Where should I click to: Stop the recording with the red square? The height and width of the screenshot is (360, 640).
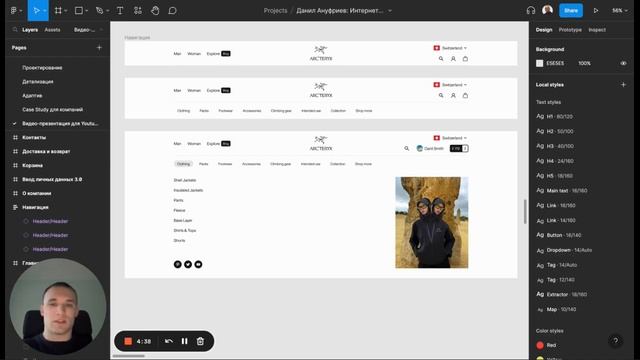pos(128,341)
